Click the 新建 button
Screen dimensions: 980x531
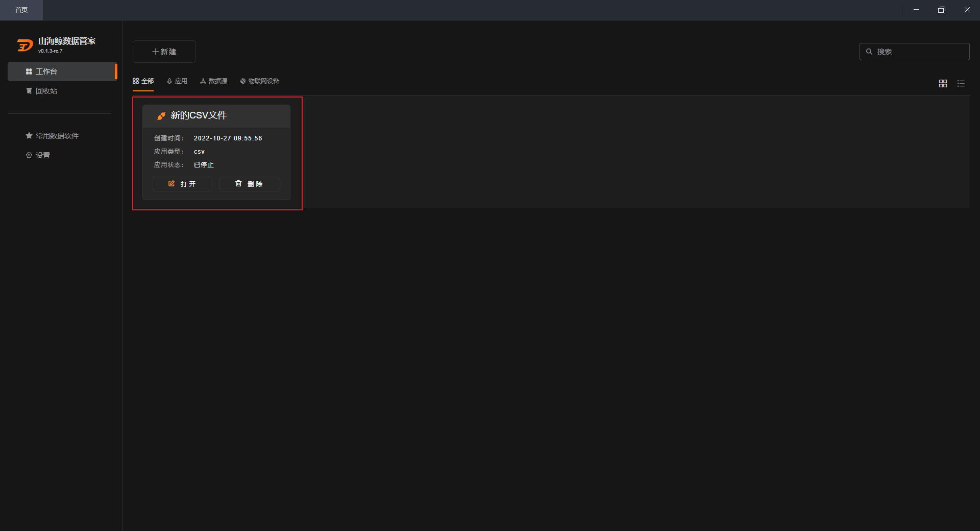click(x=164, y=52)
